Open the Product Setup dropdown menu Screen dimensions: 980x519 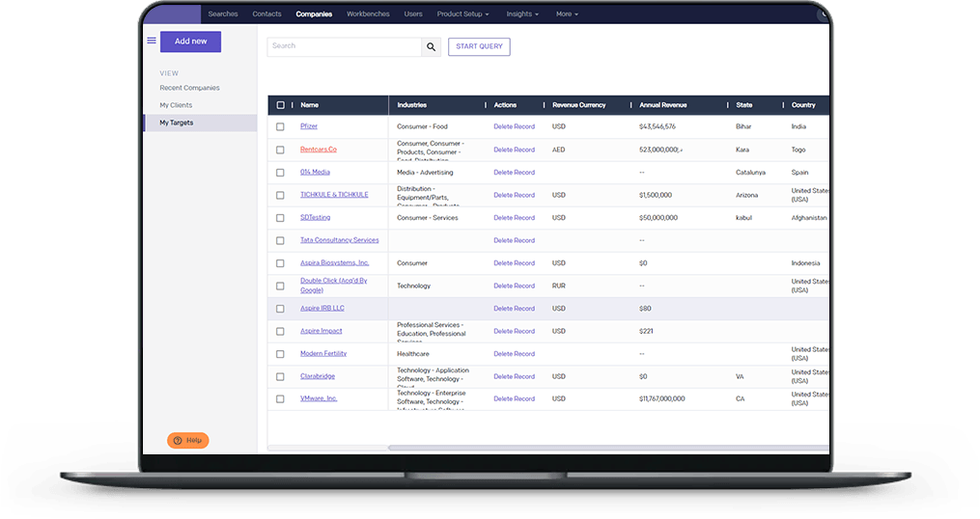coord(462,14)
